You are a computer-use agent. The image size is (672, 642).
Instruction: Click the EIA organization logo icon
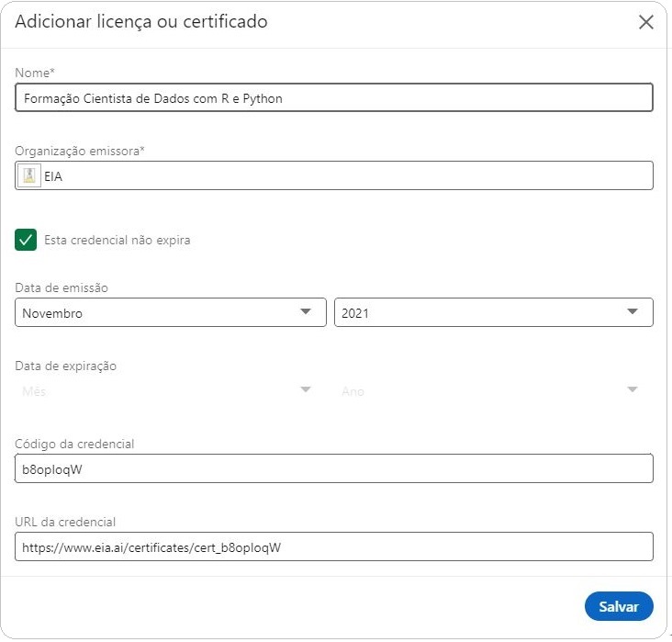(x=29, y=176)
